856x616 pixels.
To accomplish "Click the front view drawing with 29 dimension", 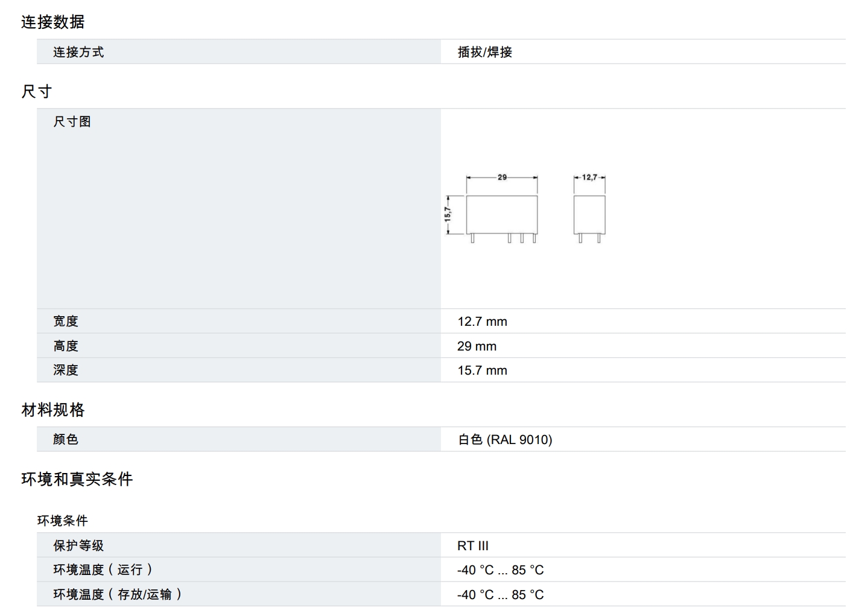I will [x=501, y=214].
